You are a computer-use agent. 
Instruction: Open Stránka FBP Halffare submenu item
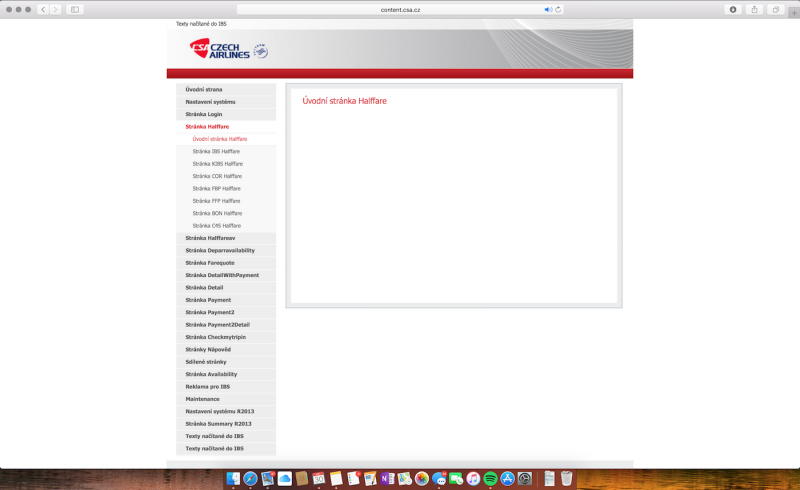pyautogui.click(x=226, y=188)
